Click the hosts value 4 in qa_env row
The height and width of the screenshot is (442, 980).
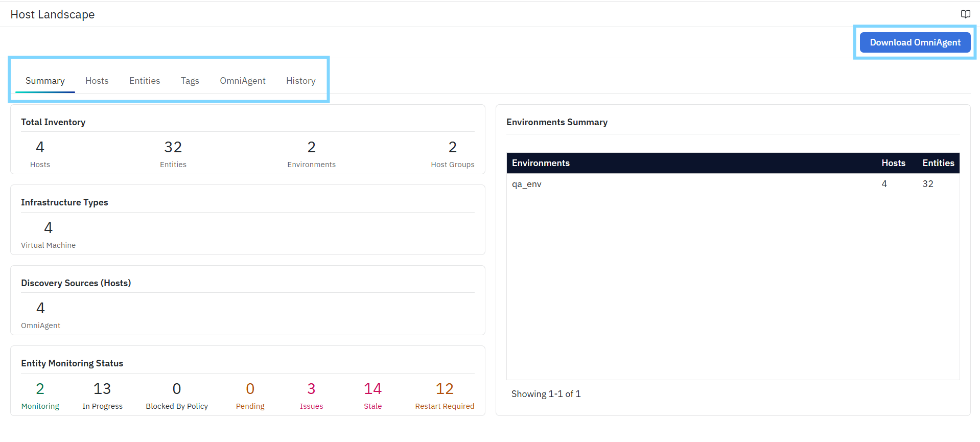[884, 184]
